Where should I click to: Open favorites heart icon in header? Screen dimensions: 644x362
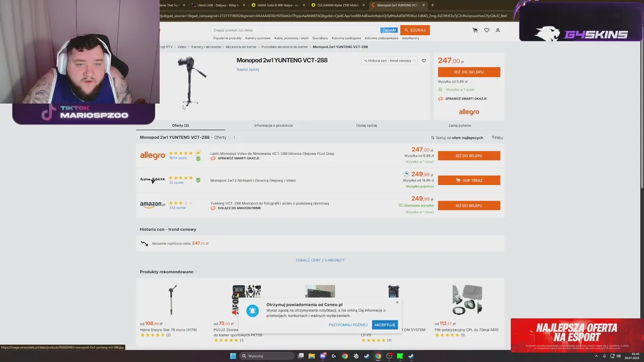[487, 30]
